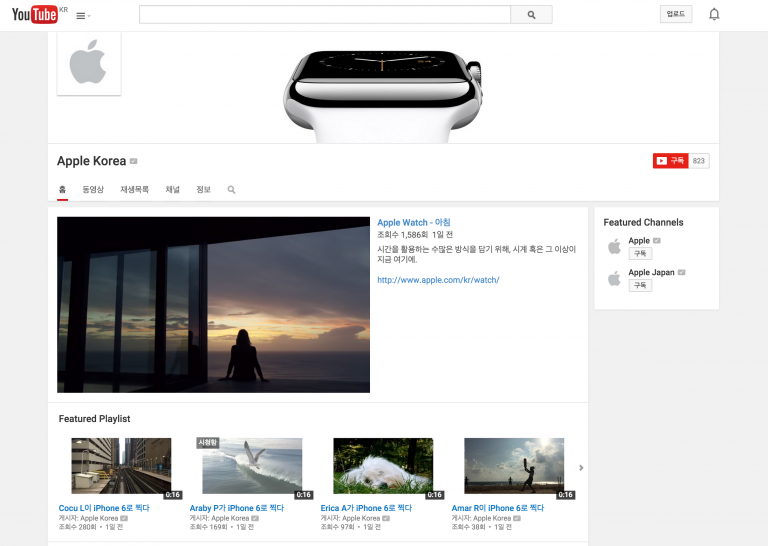Click the Featured Channels heading
Image resolution: width=768 pixels, height=546 pixels.
[x=643, y=222]
